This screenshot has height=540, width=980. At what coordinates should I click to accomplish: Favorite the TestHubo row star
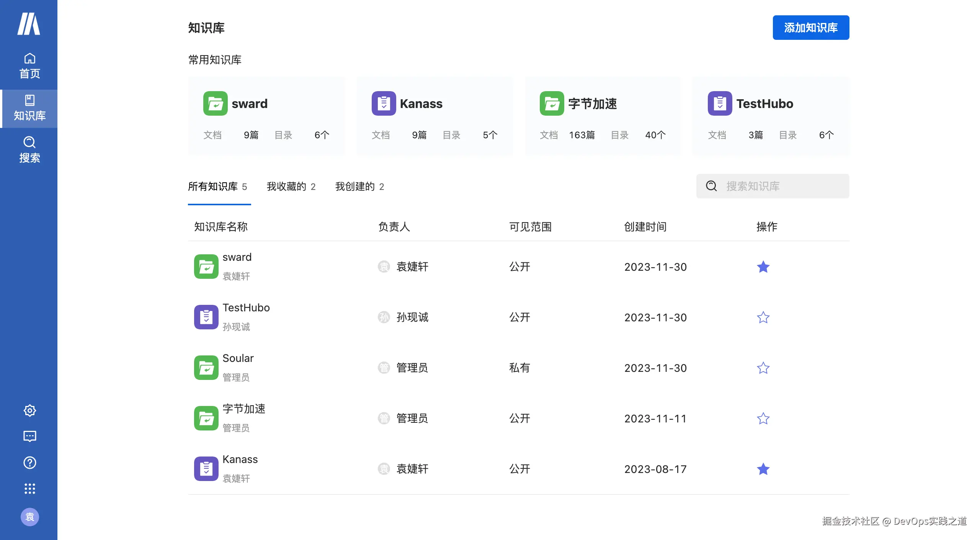pos(763,317)
